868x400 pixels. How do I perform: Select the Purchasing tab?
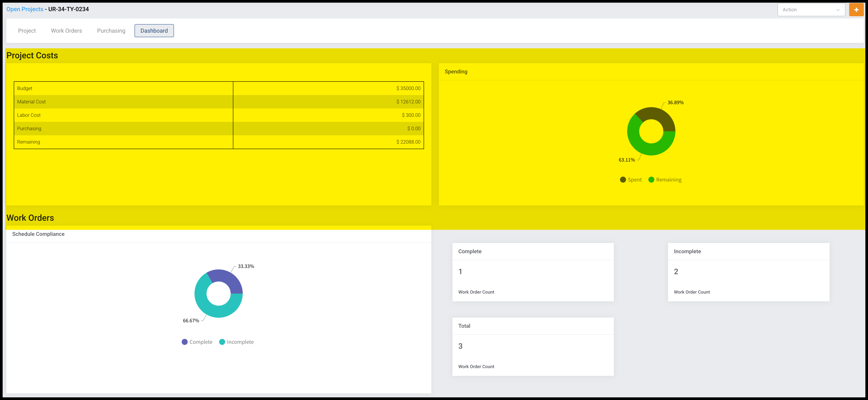coord(111,31)
